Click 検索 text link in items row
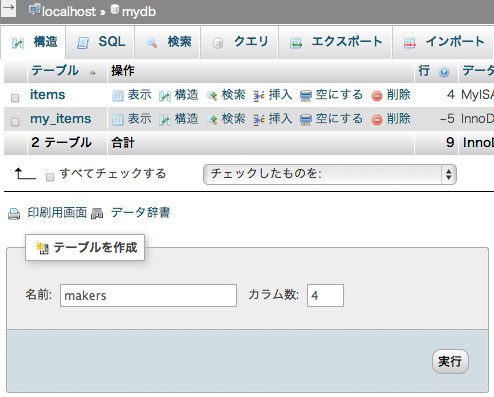This screenshot has height=397, width=494. 234,95
